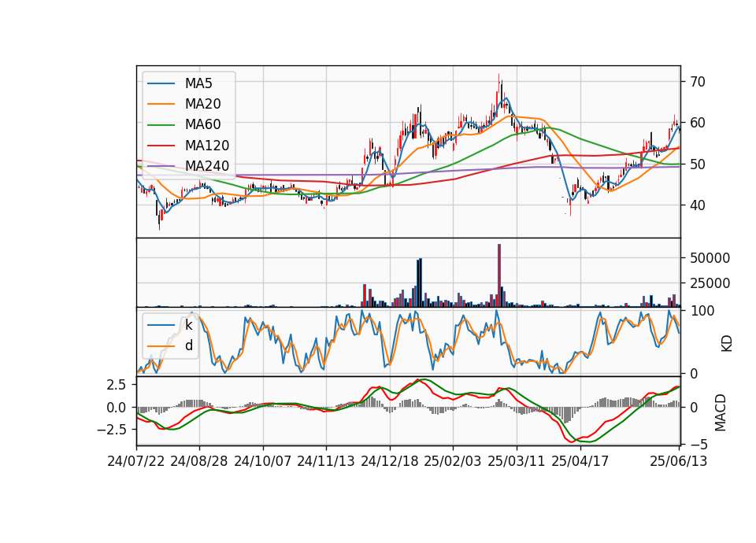
Task: Click the MACD left axis value 2.5
Action: point(116,385)
